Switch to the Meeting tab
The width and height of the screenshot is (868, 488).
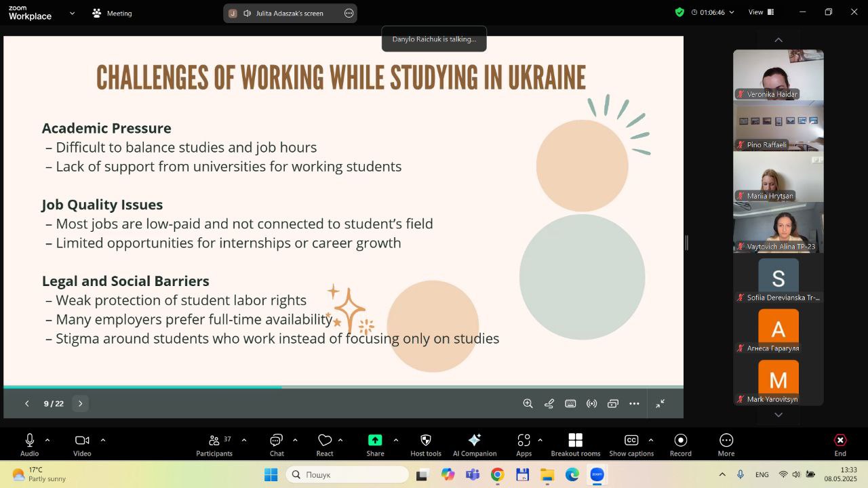(112, 13)
